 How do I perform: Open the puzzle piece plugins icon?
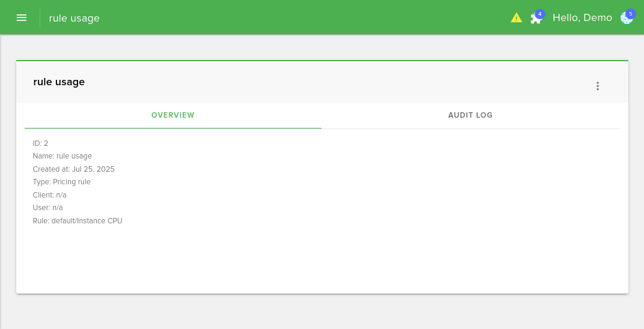(x=535, y=19)
